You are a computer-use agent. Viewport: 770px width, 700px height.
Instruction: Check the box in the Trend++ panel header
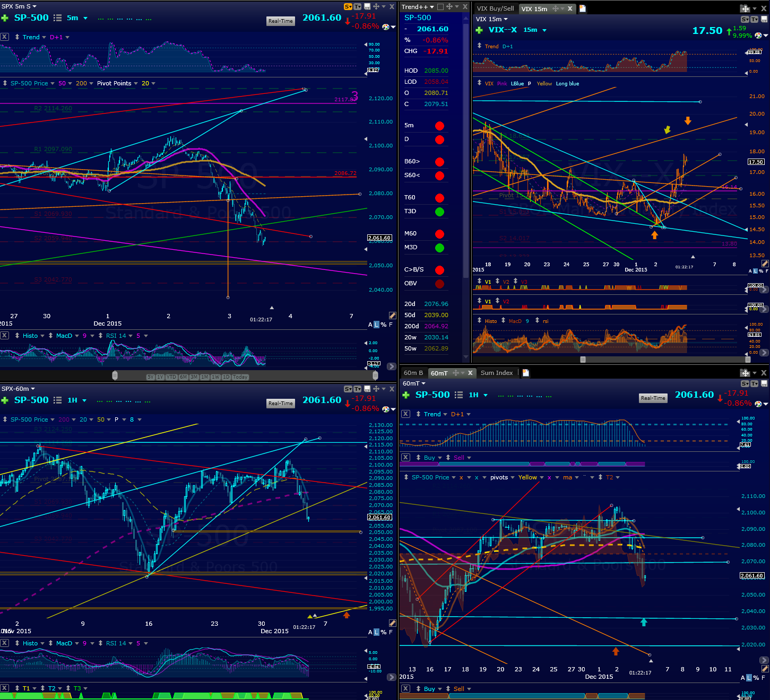point(440,7)
